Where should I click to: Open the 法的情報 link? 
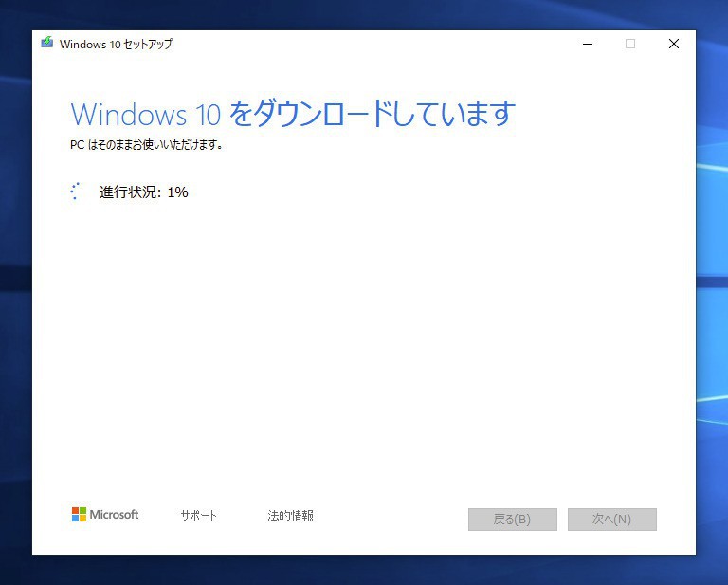tap(291, 516)
